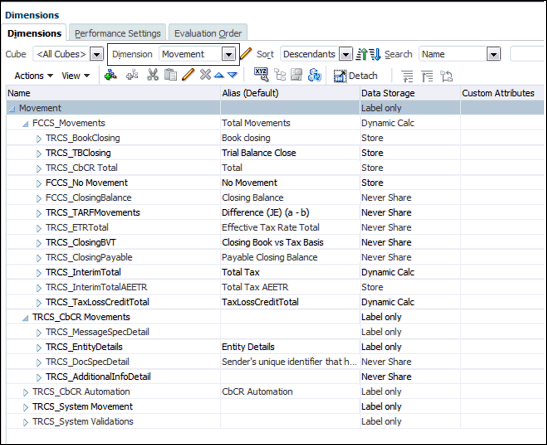The image size is (547, 445).
Task: Delete the member using the X icon
Action: (x=205, y=74)
